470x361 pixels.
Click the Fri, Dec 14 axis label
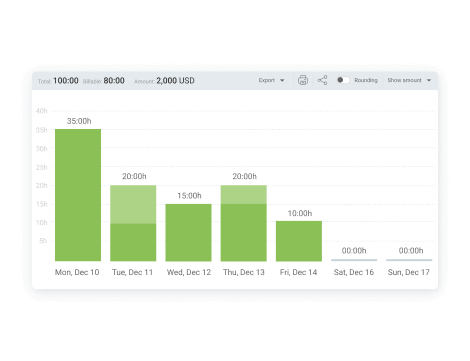pos(298,272)
